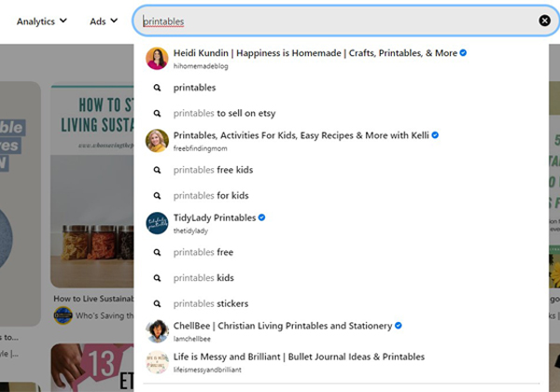Click magnifier icon beside 'for kids'
Screen dimensions: 560x392
pyautogui.click(x=157, y=196)
